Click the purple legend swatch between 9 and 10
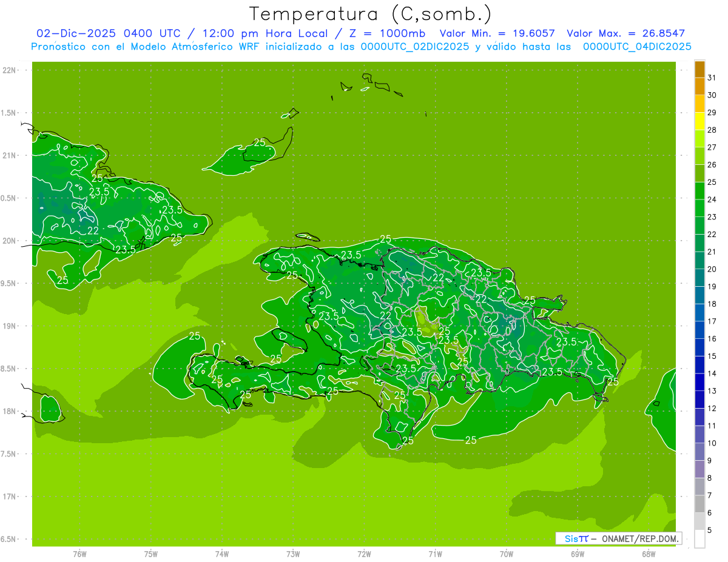Screen dimensions: 728x562 (699, 452)
